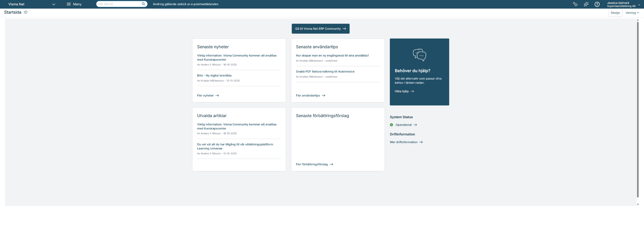Viewport: 644px width, 238px height.
Task: Open the engångskod user tip
Action: tap(332, 56)
